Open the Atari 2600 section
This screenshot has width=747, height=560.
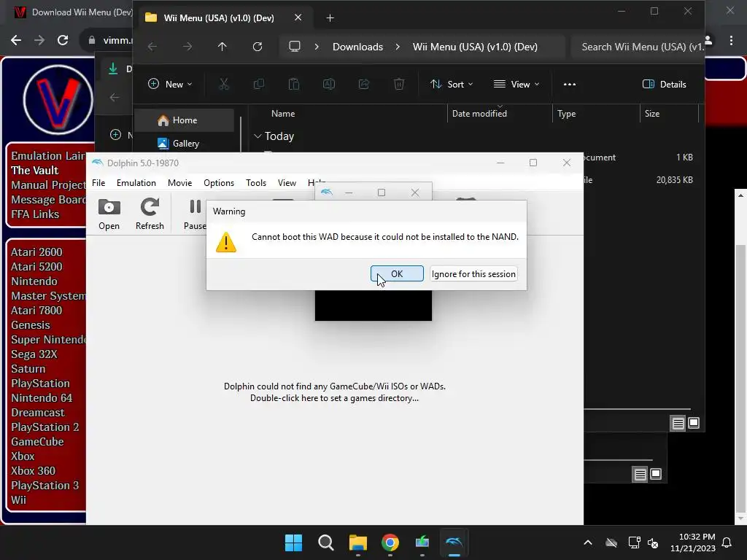pyautogui.click(x=36, y=252)
